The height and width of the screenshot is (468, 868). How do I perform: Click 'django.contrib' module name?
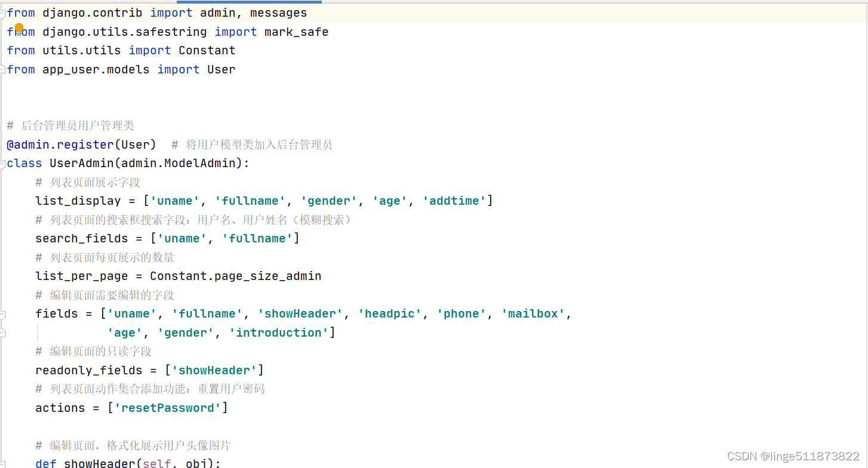93,13
